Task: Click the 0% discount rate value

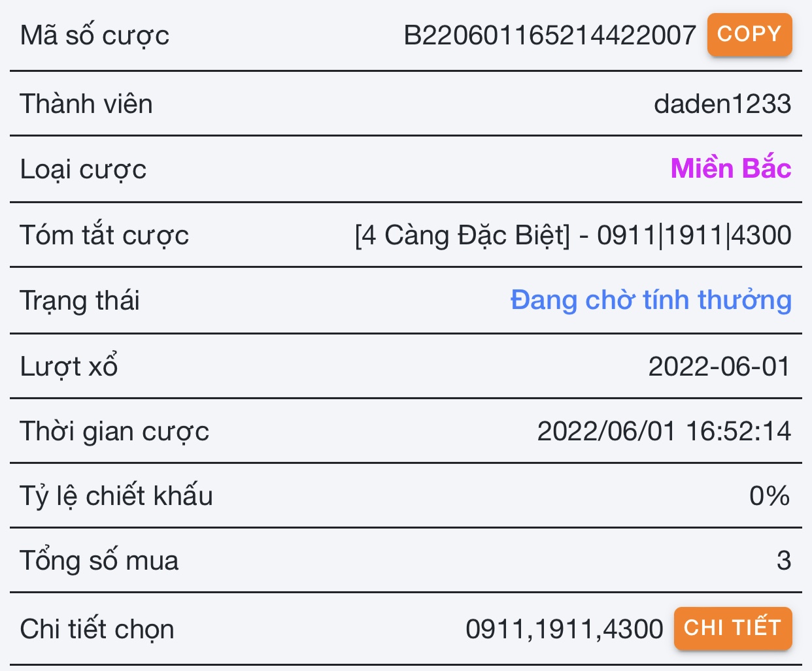Action: click(x=770, y=496)
